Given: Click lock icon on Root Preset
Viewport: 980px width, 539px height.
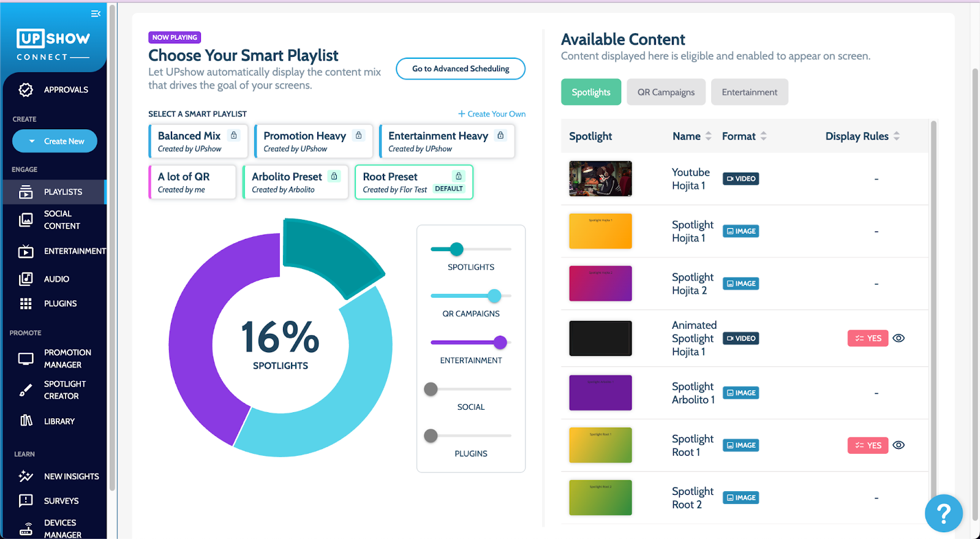Looking at the screenshot, I should point(459,176).
